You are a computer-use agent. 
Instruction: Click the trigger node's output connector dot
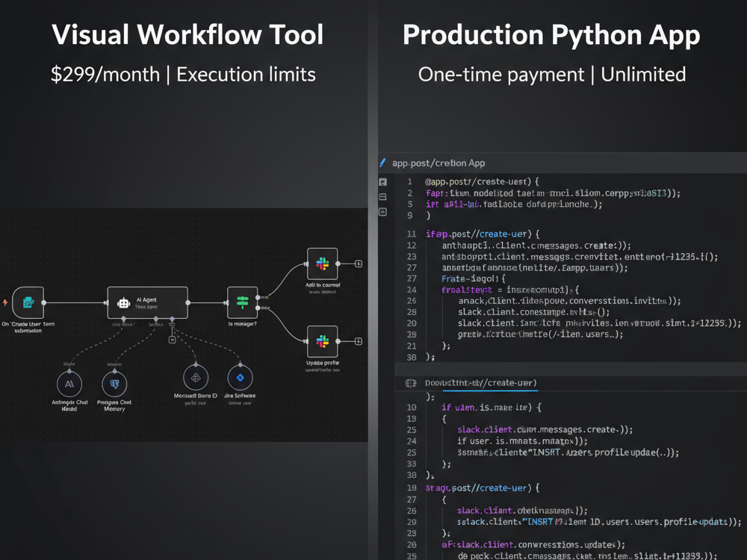(x=44, y=302)
